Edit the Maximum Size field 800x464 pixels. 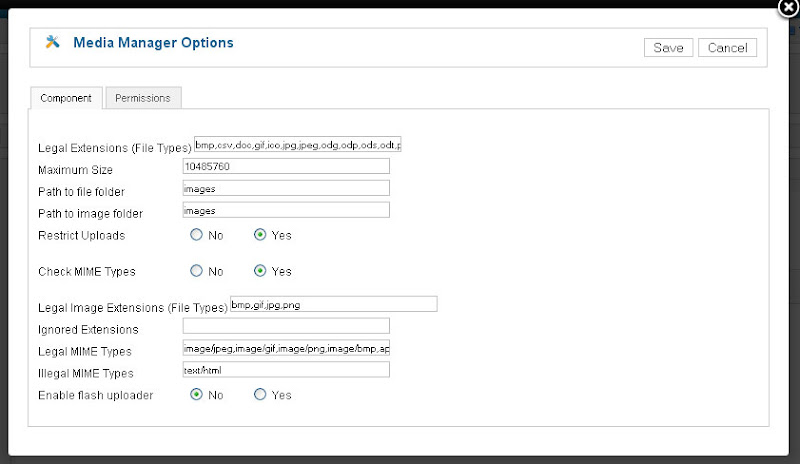pos(286,166)
